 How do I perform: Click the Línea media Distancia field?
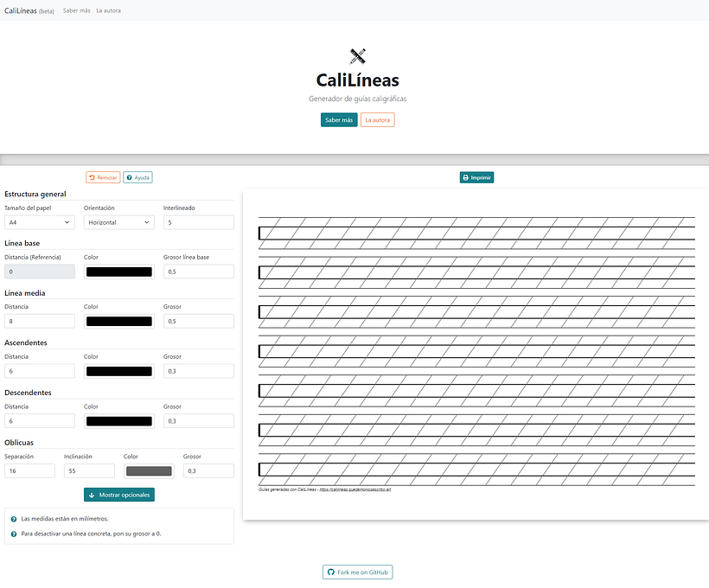[x=39, y=322]
